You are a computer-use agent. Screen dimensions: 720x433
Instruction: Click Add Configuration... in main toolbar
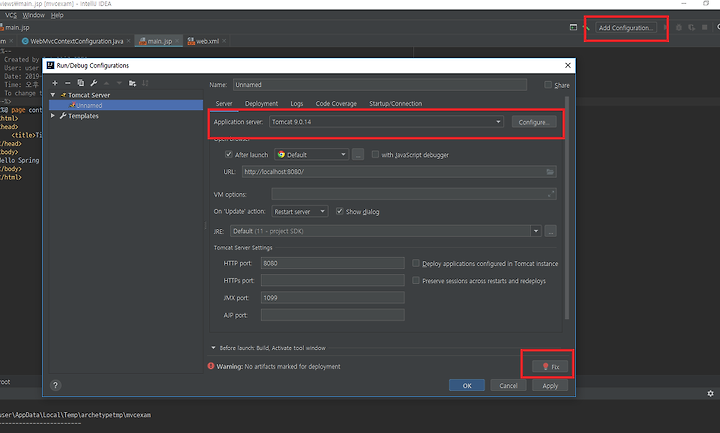[625, 28]
